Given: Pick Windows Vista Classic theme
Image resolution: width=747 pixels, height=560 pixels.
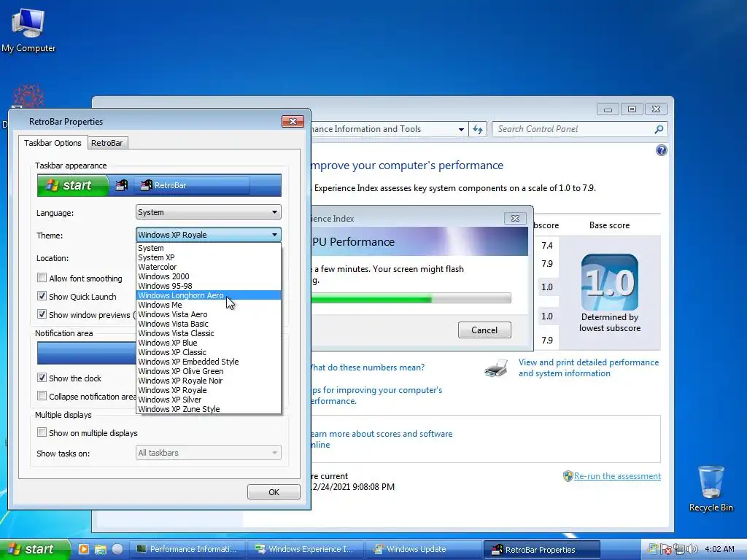Looking at the screenshot, I should 208,333.
